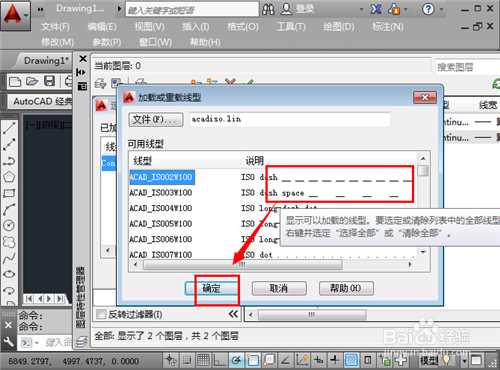Viewport: 500px width, 370px height.
Task: Enable the 反转过滤器(I) checkbox
Action: 101,314
